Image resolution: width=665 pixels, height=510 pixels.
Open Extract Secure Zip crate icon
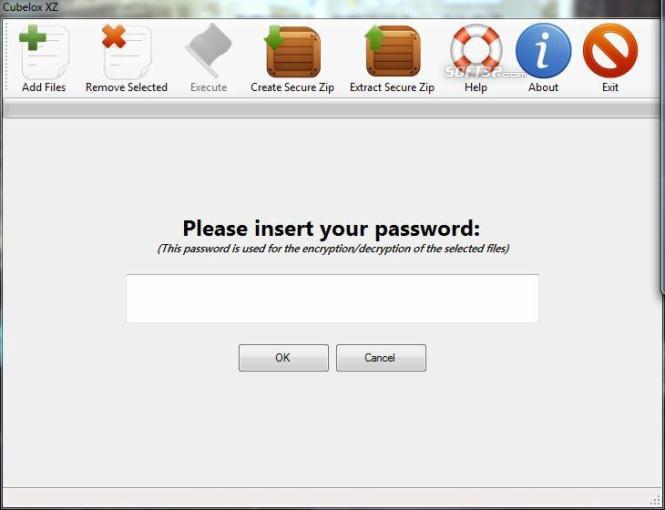pos(392,51)
